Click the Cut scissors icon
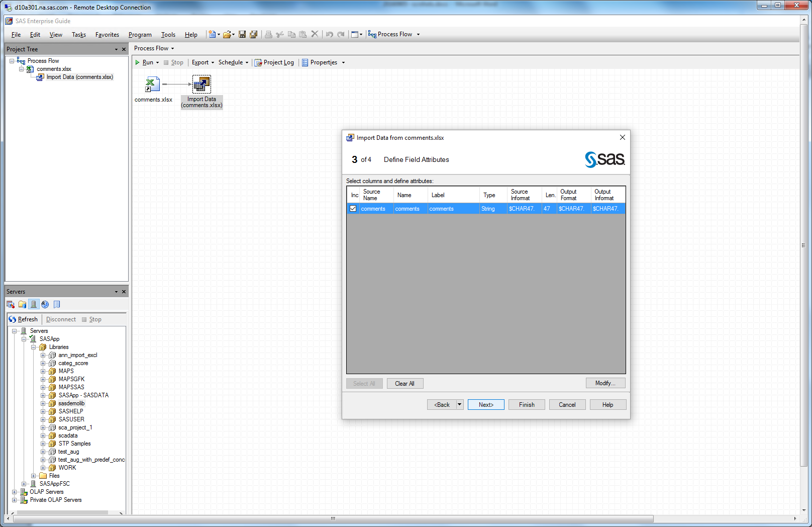 (x=280, y=34)
